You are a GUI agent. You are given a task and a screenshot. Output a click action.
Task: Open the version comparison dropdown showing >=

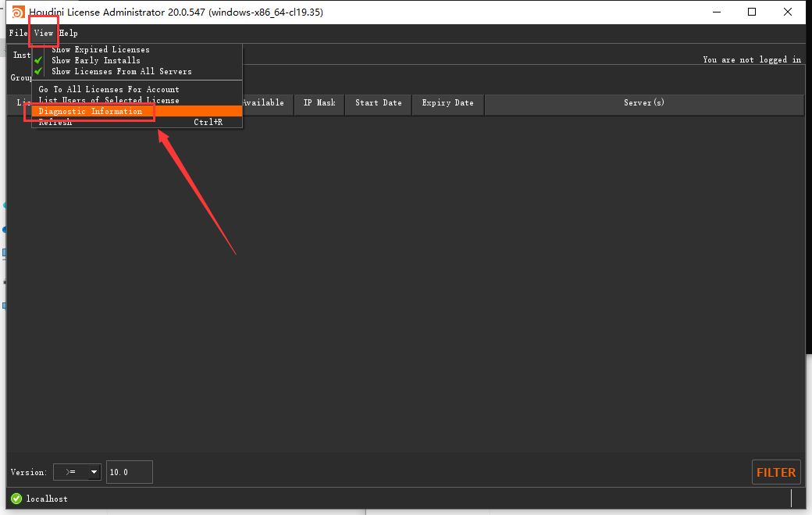pos(77,472)
